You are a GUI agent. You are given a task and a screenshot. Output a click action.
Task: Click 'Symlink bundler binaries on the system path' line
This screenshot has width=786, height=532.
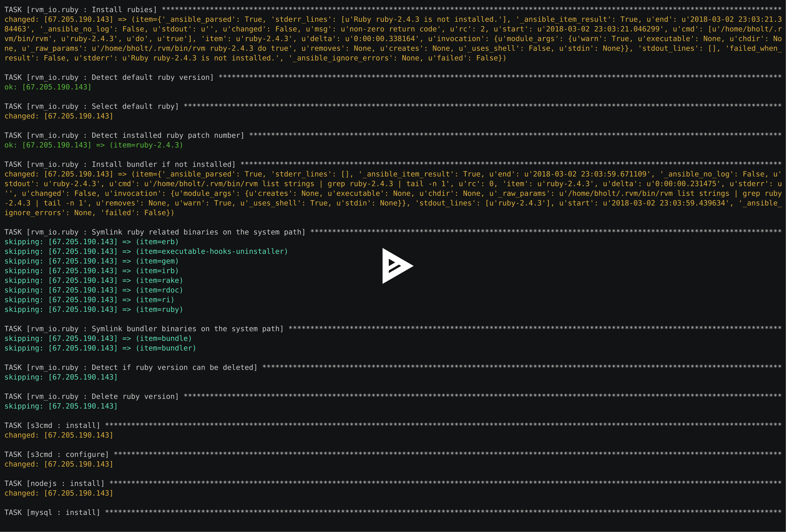[x=393, y=329]
